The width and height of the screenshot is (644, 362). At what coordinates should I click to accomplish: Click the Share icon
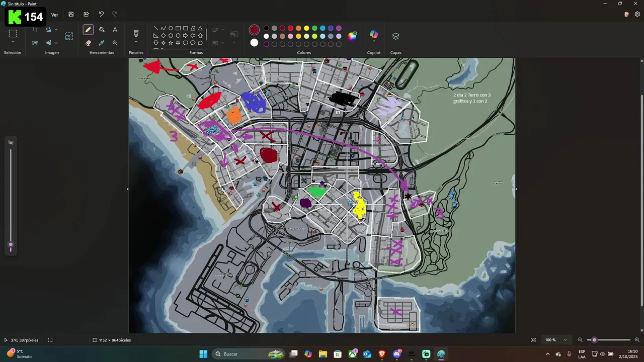click(x=86, y=15)
